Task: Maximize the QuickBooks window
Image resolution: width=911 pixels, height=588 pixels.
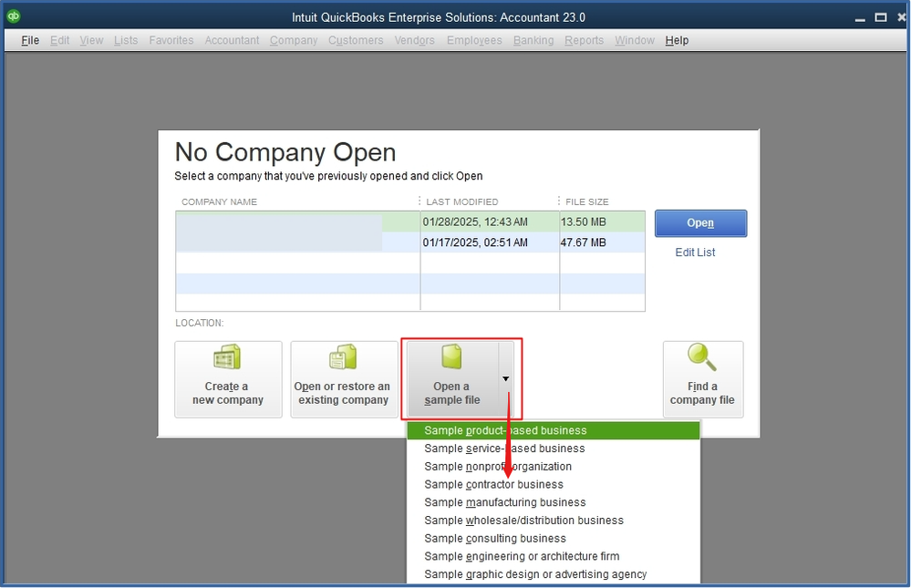Action: [881, 17]
